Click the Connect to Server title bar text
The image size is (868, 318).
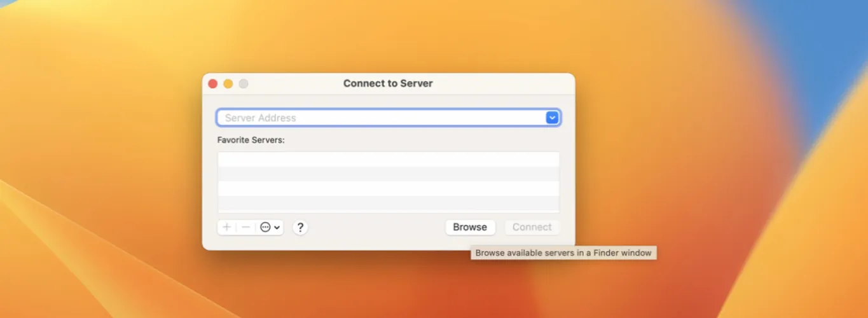[x=388, y=83]
